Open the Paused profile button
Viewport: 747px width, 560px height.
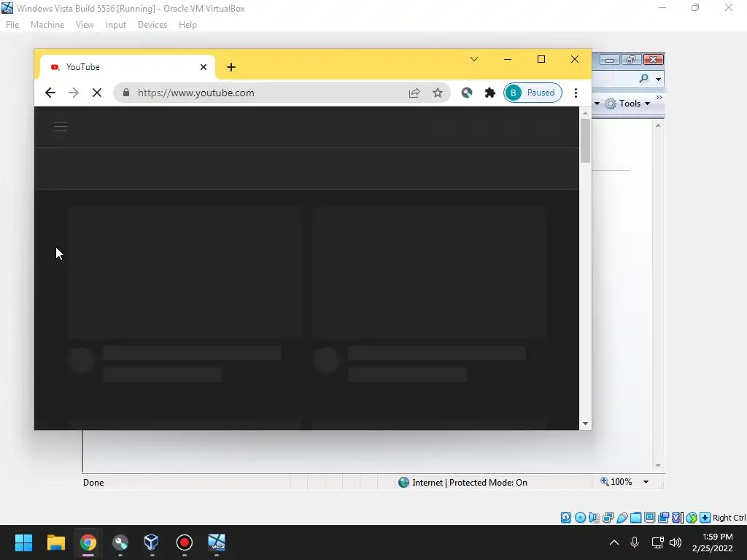tap(533, 93)
